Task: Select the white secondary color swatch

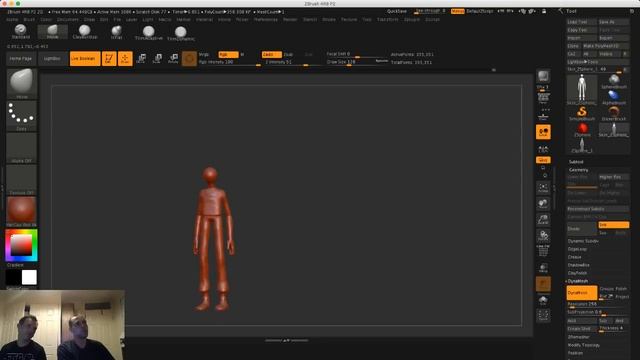Action: click(29, 278)
